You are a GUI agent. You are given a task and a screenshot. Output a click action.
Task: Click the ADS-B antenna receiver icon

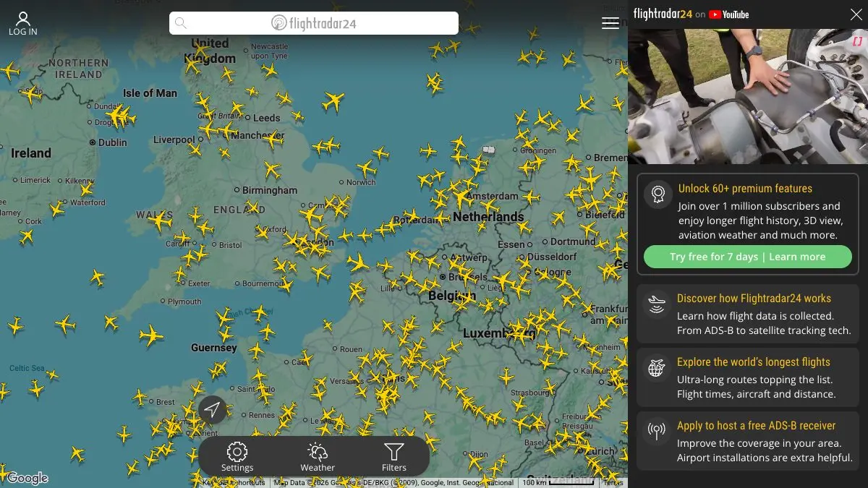click(657, 431)
